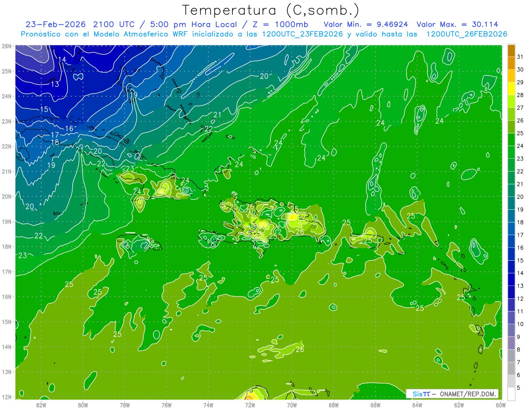532x411 pixels.
Task: Click the yellow swatch between 28 and 29
Action: [x=511, y=89]
